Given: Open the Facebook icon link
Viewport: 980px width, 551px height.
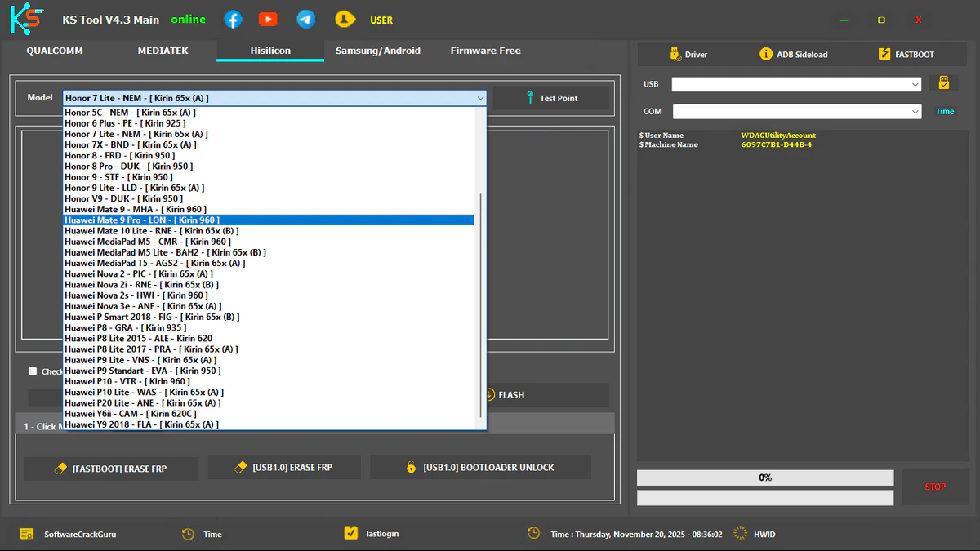Looking at the screenshot, I should coord(233,20).
